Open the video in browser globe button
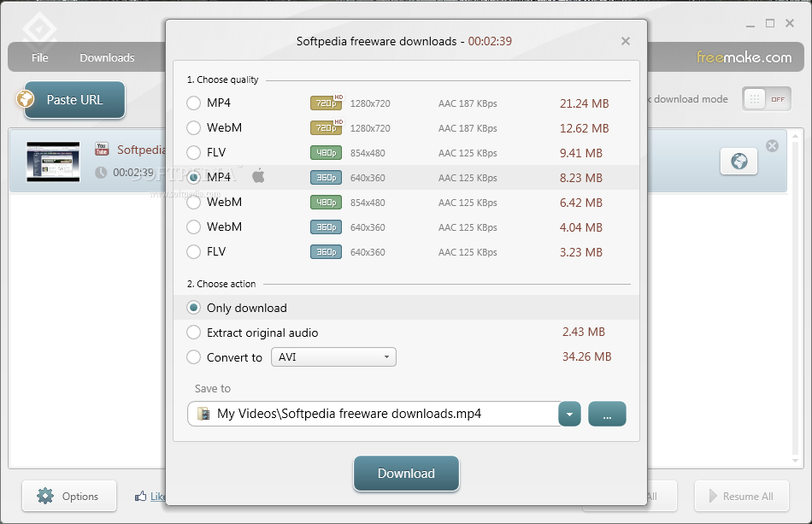 click(739, 161)
